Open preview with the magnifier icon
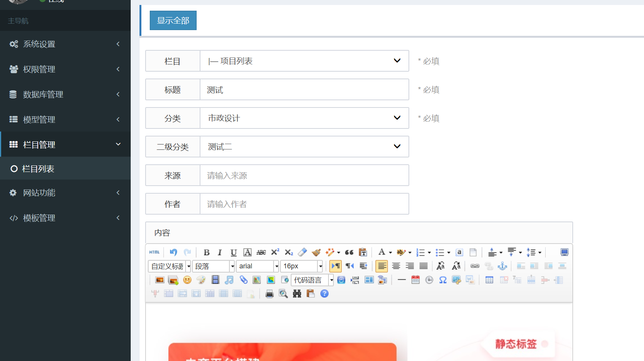 point(283,294)
